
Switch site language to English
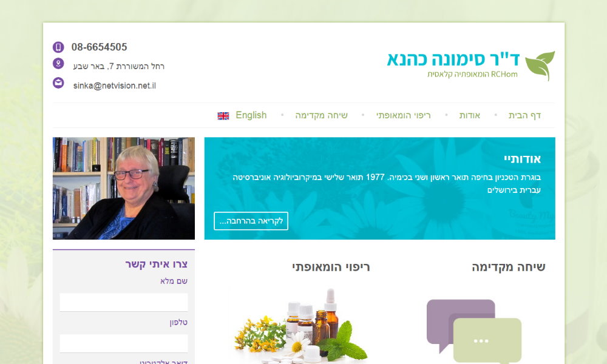[x=251, y=115]
